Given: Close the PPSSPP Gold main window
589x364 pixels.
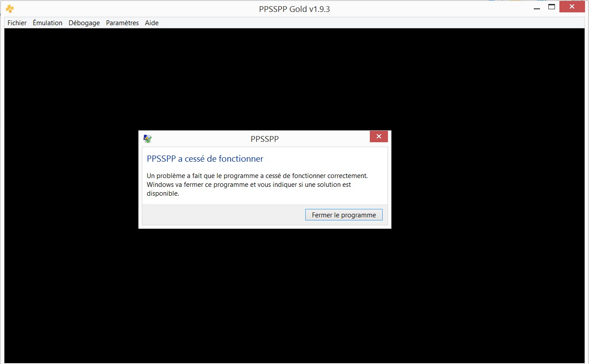Looking at the screenshot, I should point(572,7).
